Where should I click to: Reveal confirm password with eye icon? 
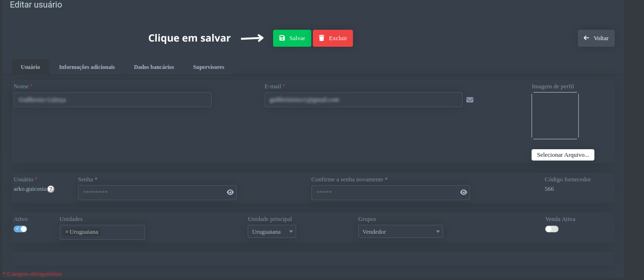click(x=464, y=192)
